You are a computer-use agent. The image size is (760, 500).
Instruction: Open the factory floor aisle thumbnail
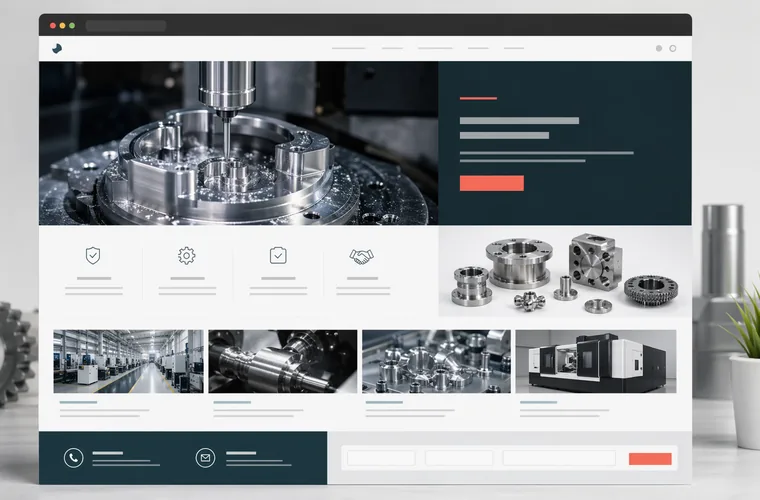128,361
